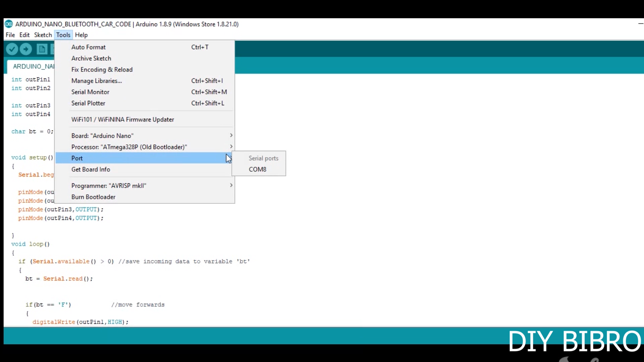Open the Sketch menu
Viewport: 644px width, 362px height.
click(43, 35)
